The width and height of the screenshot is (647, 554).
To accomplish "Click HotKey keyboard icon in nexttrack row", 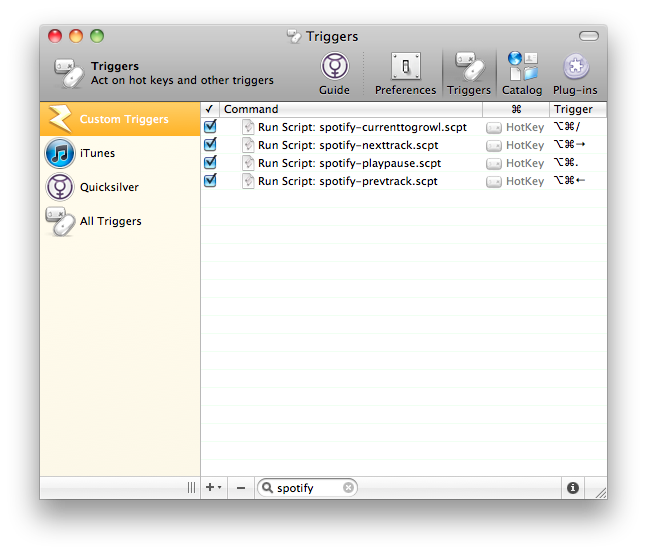I will pyautogui.click(x=494, y=146).
